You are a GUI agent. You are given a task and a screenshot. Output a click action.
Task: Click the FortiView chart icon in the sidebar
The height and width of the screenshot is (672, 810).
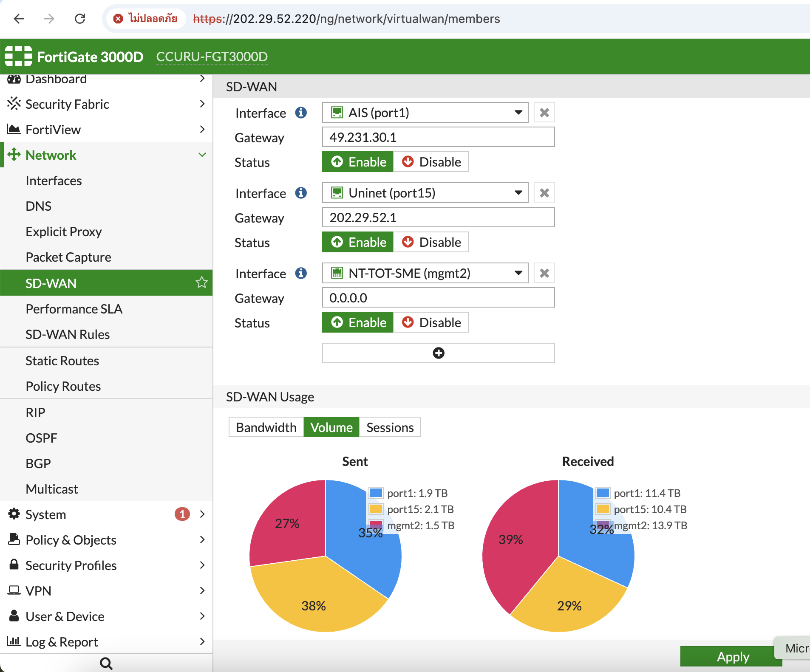pos(14,129)
